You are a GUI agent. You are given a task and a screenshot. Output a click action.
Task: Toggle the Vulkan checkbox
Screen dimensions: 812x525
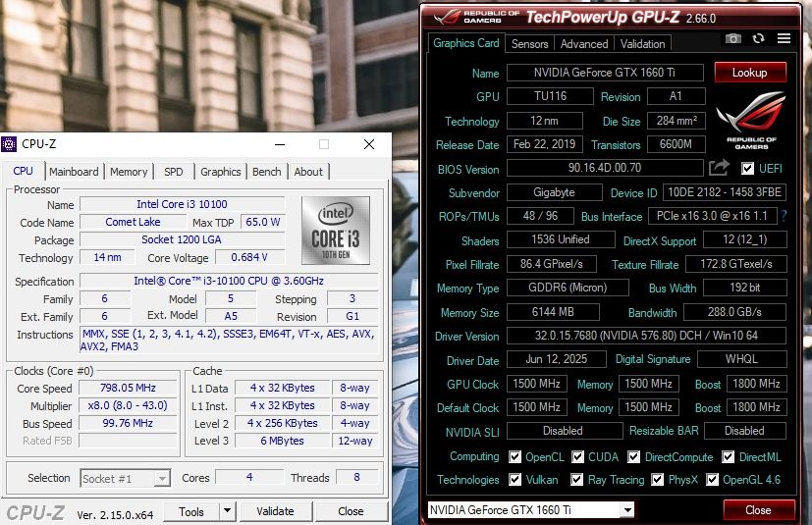pos(514,480)
